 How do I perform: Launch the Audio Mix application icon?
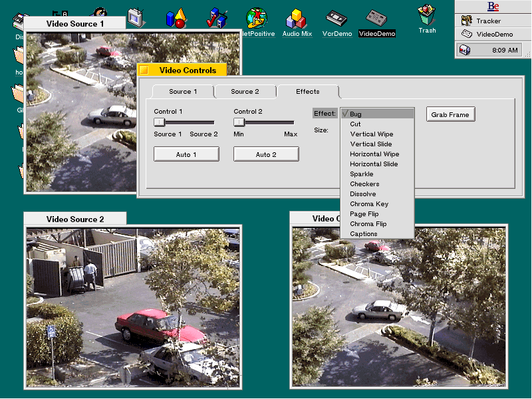pos(297,19)
